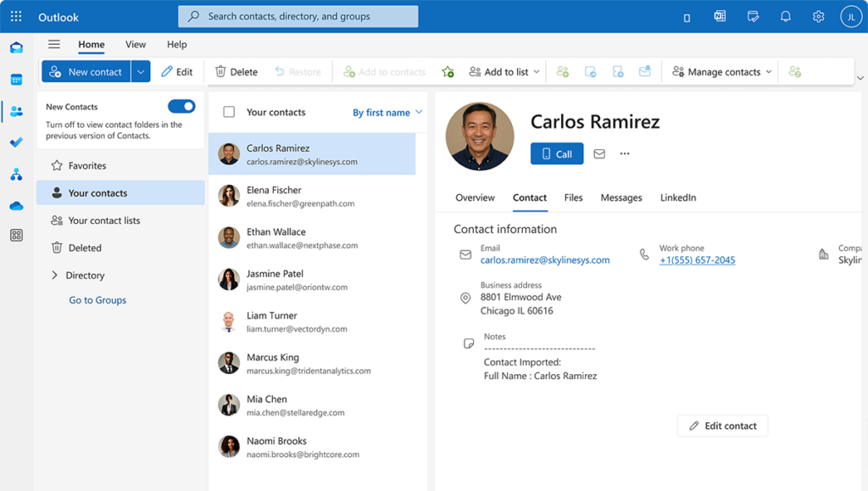868x491 pixels.
Task: Open OneDrive cloud icon in sidebar
Action: (16, 205)
